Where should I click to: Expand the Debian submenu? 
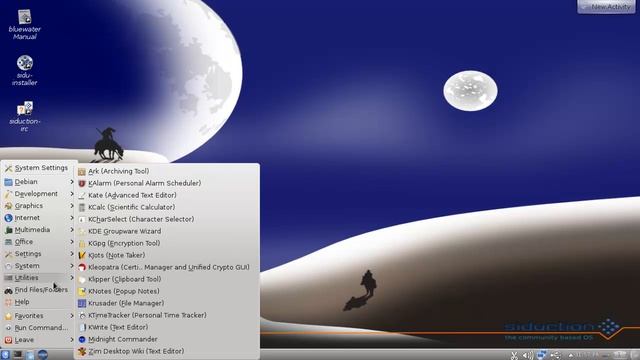click(39, 182)
